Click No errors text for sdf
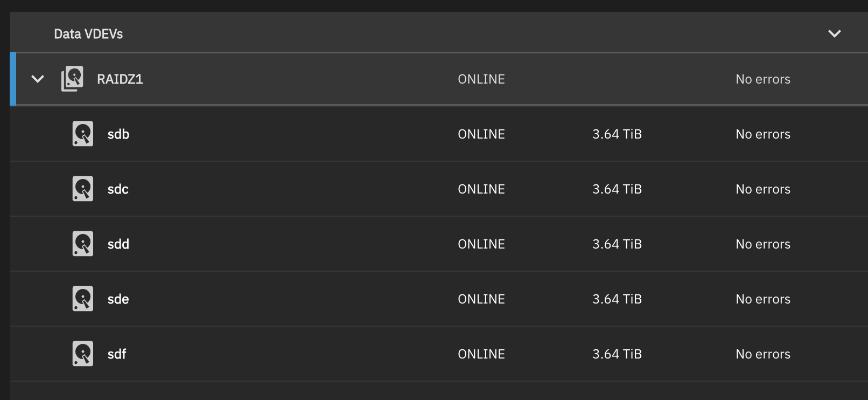This screenshot has height=400, width=868. [x=763, y=354]
